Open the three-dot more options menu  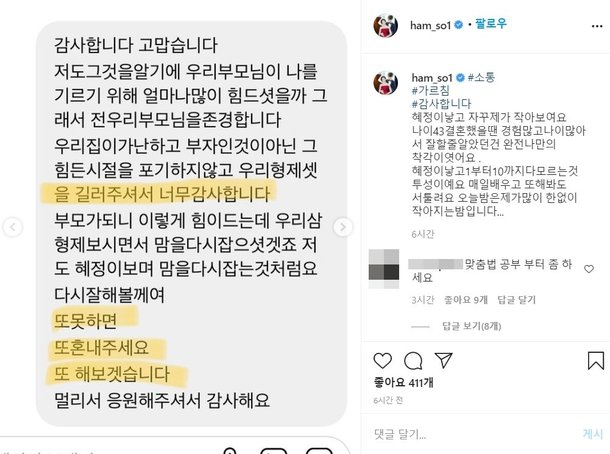click(597, 26)
